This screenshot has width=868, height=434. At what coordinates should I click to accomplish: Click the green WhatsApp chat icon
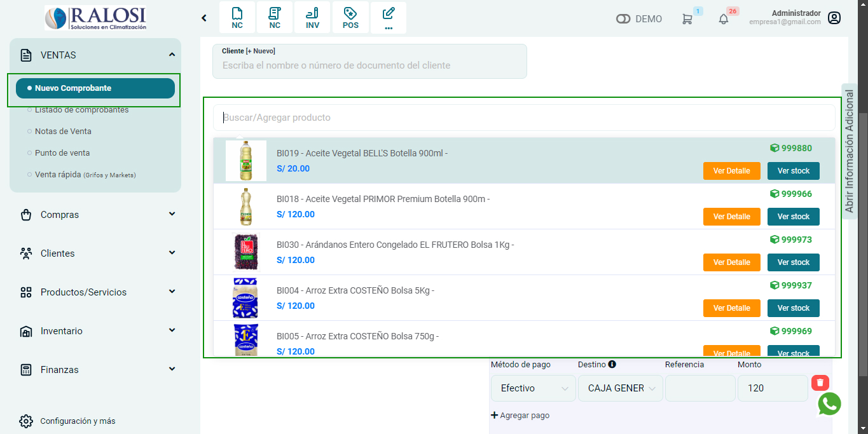[829, 403]
